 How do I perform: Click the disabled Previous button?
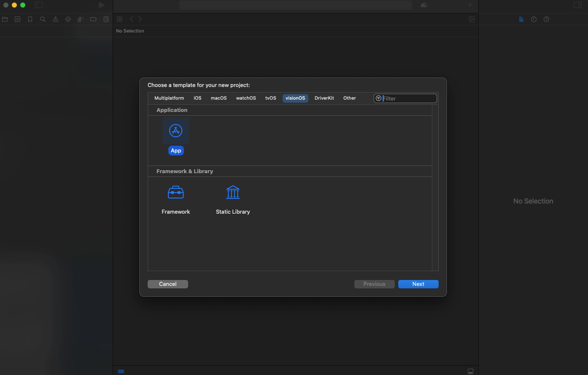point(375,284)
